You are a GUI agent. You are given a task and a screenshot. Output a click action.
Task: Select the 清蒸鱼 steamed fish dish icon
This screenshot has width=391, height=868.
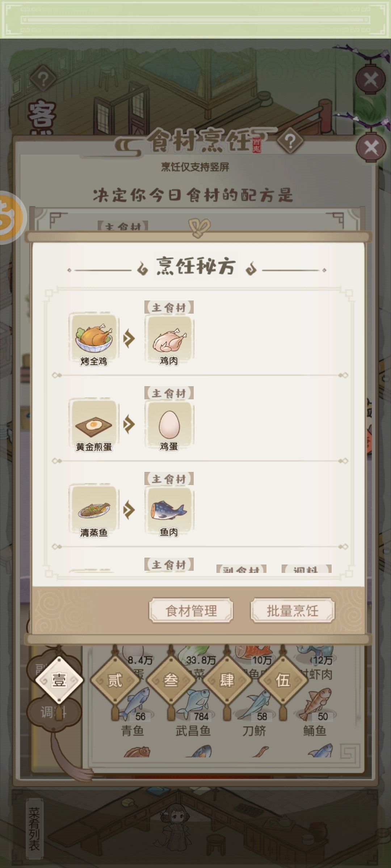(x=94, y=510)
